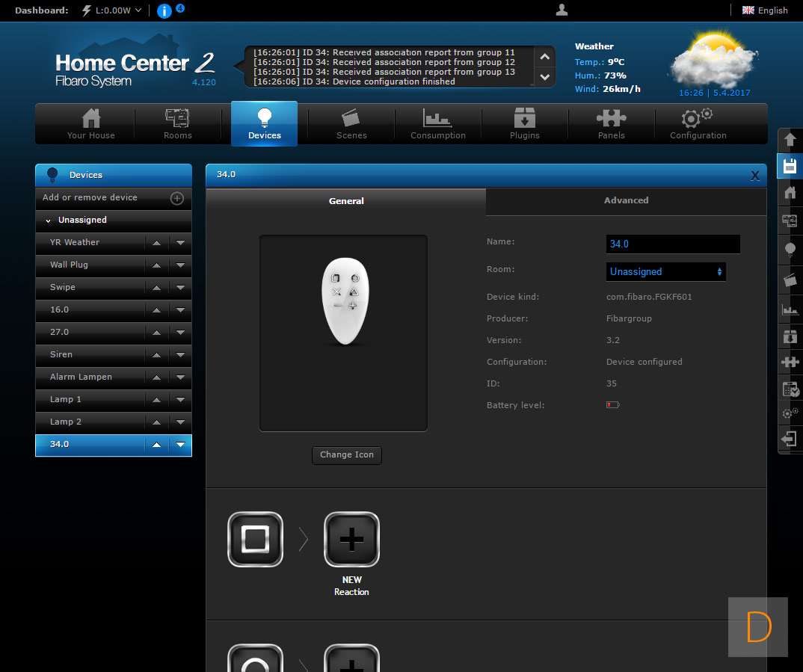Select the square key fob button

(x=255, y=540)
